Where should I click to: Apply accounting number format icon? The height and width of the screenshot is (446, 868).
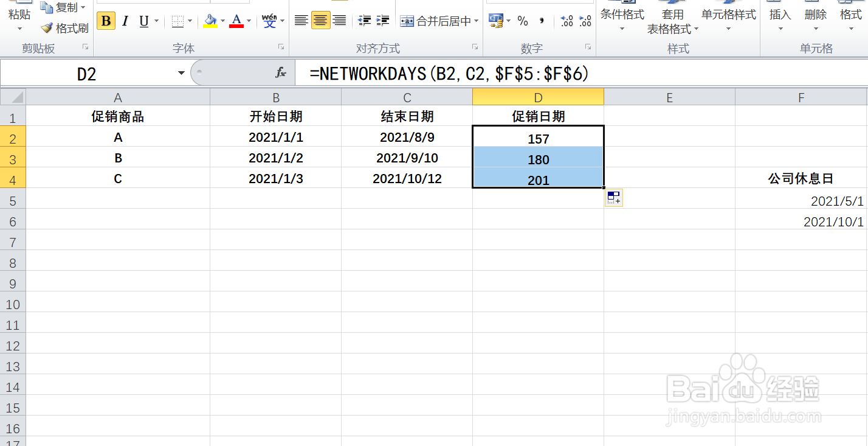[x=496, y=21]
